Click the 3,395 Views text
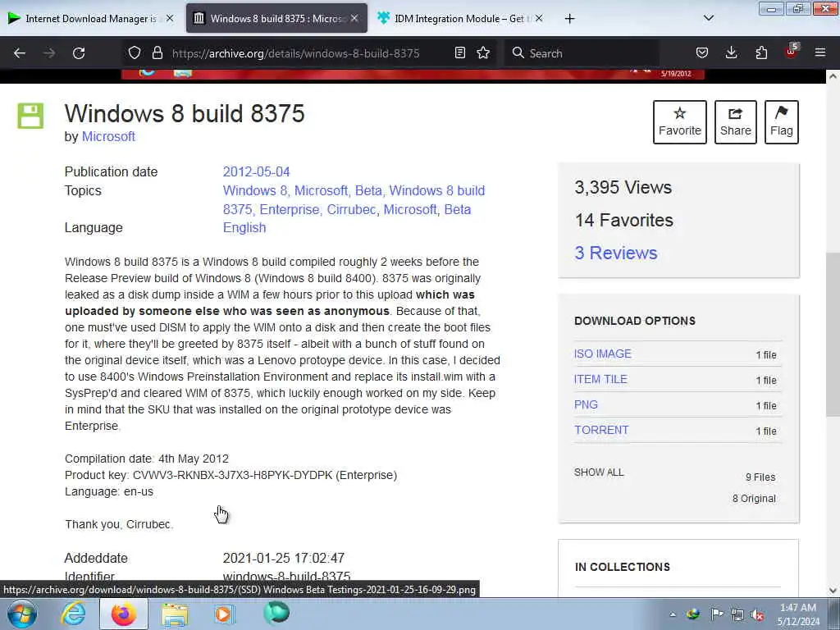 pyautogui.click(x=623, y=188)
